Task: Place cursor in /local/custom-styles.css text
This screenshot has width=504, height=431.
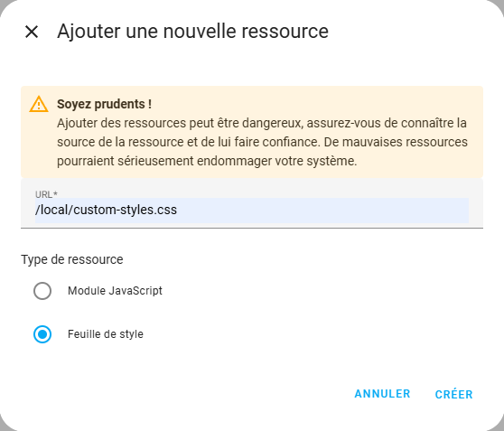Action: 106,210
